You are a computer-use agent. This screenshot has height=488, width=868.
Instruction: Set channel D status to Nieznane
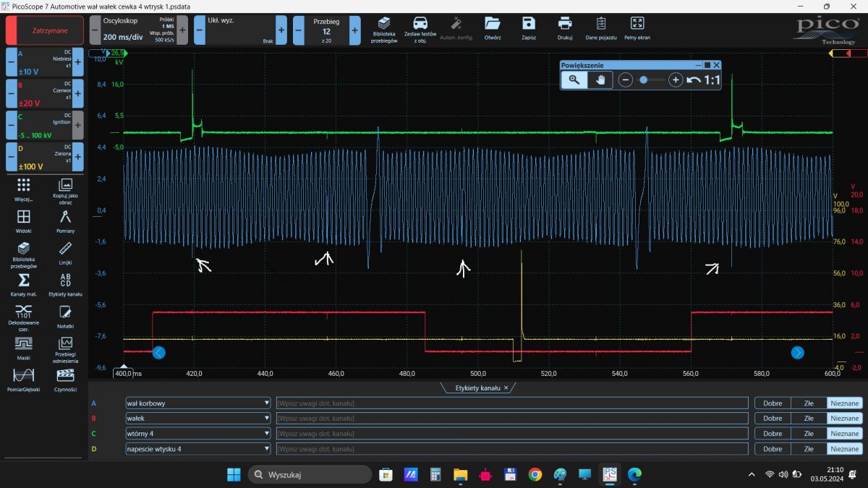point(844,449)
